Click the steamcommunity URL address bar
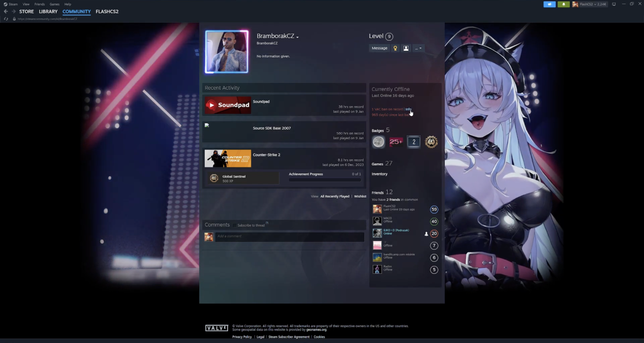 pyautogui.click(x=47, y=19)
